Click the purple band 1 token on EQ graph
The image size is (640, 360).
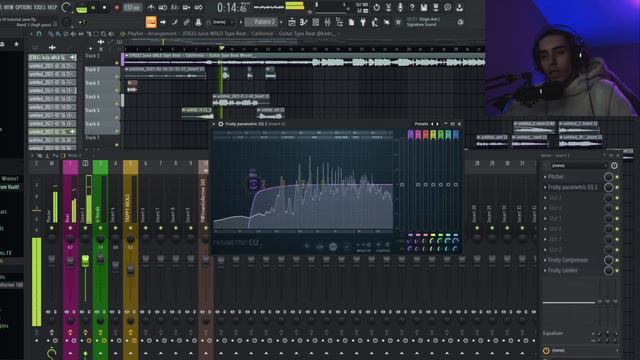253,184
